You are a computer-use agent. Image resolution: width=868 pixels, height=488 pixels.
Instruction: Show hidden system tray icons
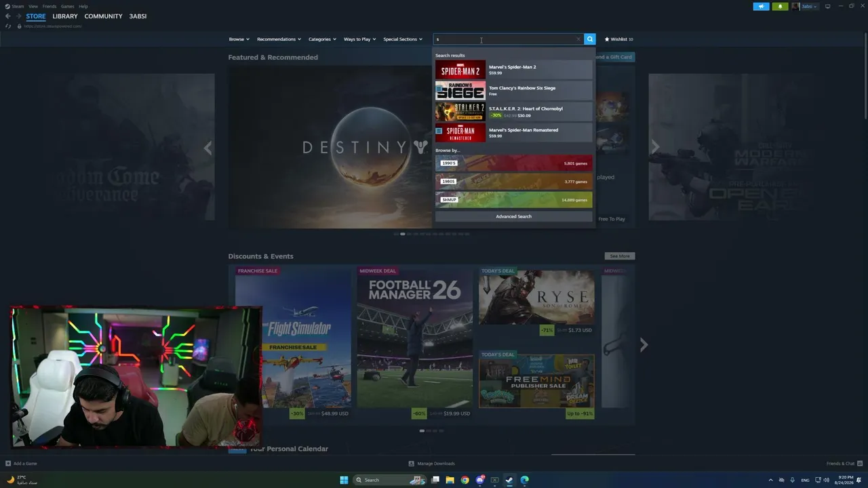(770, 480)
